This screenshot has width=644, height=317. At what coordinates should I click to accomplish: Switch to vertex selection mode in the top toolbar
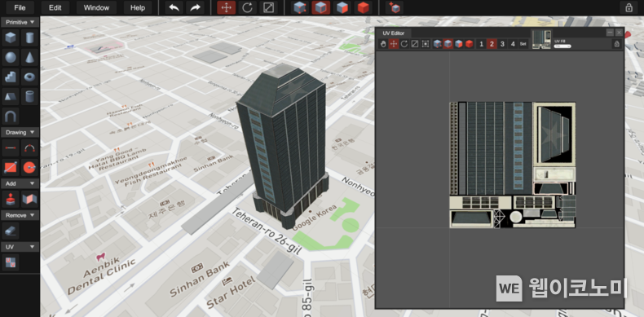tap(300, 8)
